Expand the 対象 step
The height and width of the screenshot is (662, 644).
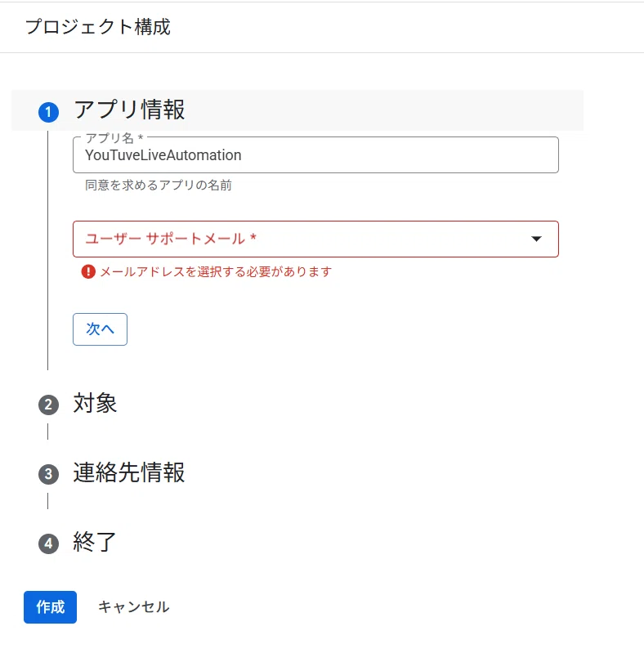pyautogui.click(x=95, y=403)
